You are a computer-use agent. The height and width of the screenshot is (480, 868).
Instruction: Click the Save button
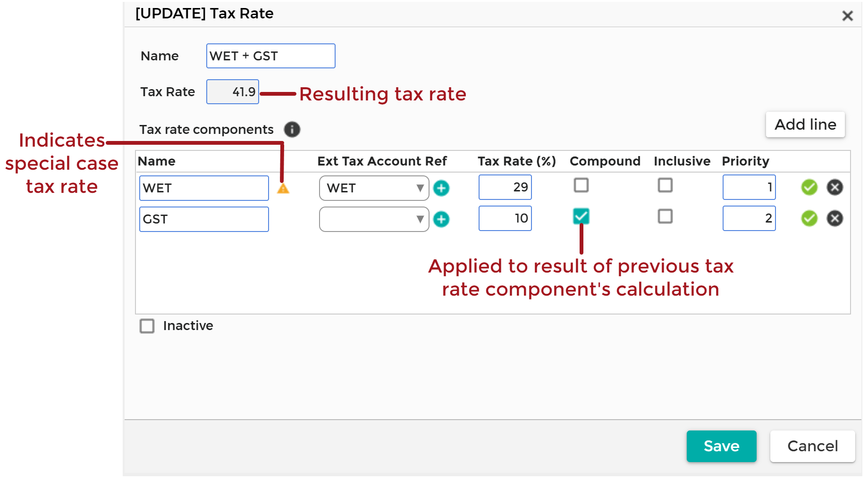click(x=721, y=446)
